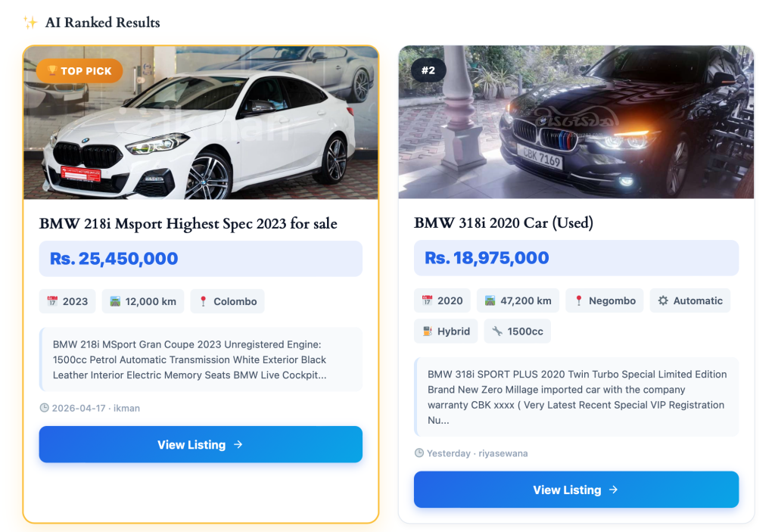Click the BMW 218i Msport listing title

(188, 223)
